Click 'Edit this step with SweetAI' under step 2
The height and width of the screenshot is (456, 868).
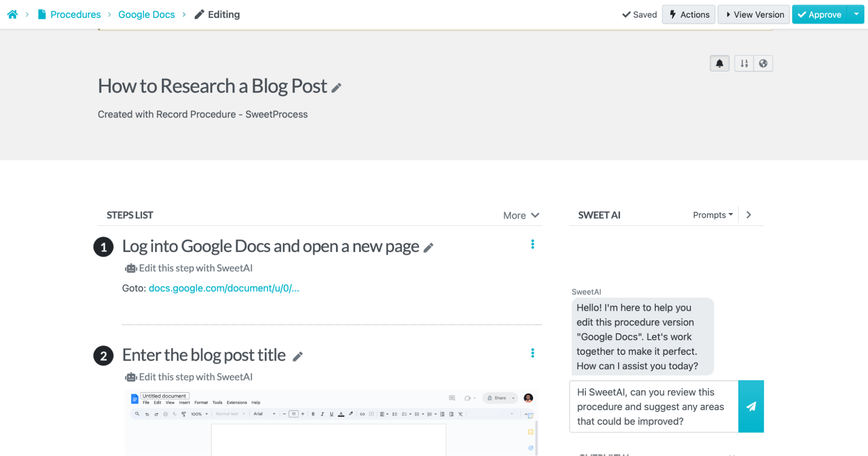[x=189, y=377]
